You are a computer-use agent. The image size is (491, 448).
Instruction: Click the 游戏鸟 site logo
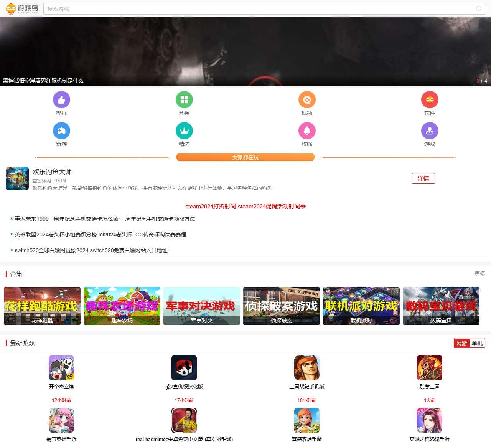[x=22, y=8]
